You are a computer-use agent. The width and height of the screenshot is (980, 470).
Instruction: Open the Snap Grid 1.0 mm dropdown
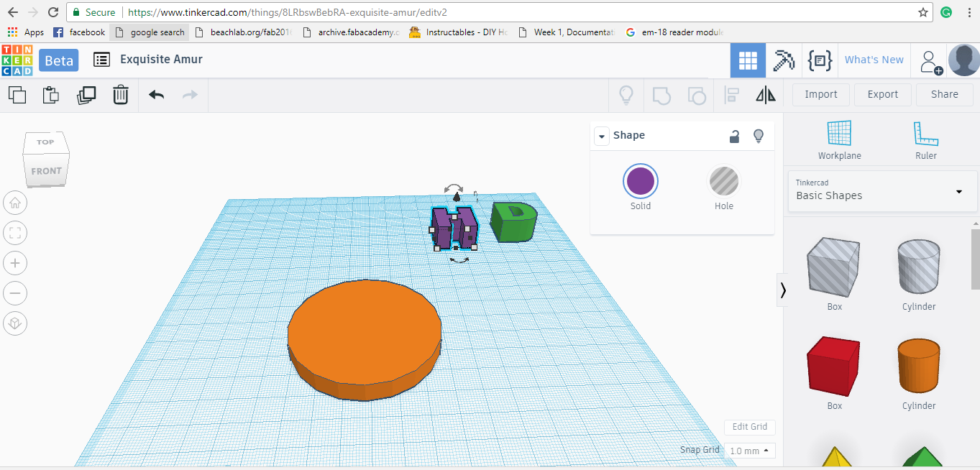(x=750, y=451)
